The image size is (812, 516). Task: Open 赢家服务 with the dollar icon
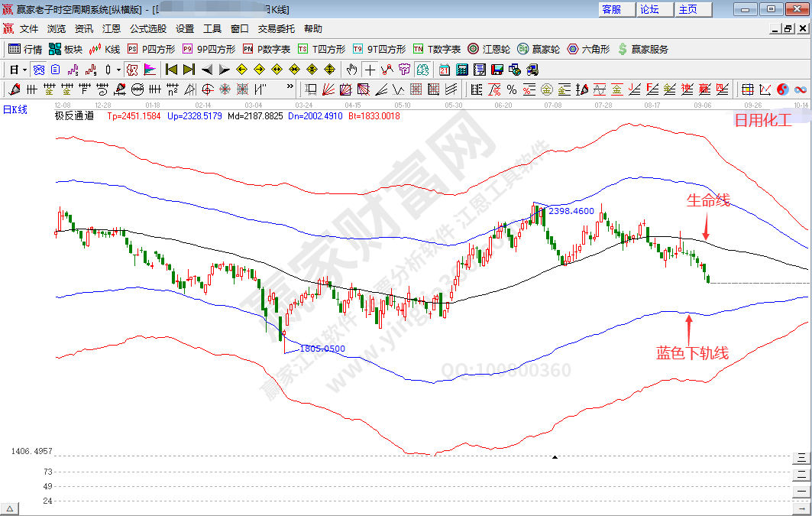pos(642,49)
